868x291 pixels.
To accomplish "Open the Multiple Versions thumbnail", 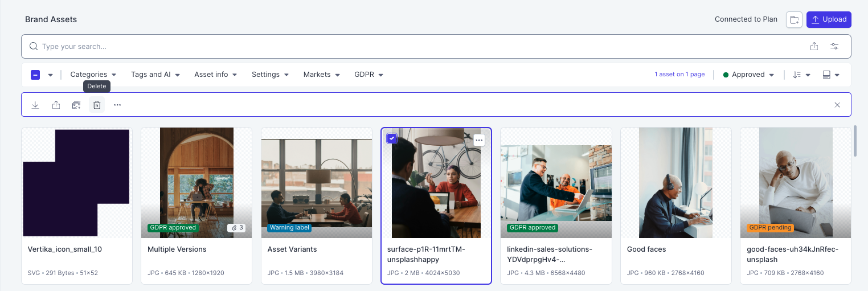I will pyautogui.click(x=196, y=182).
